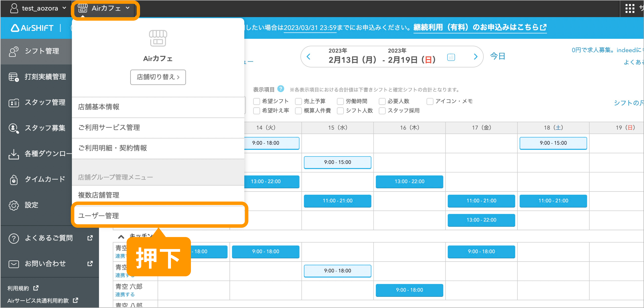644x308 pixels.
Task: Click the 設定 gear icon
Action: (x=14, y=205)
